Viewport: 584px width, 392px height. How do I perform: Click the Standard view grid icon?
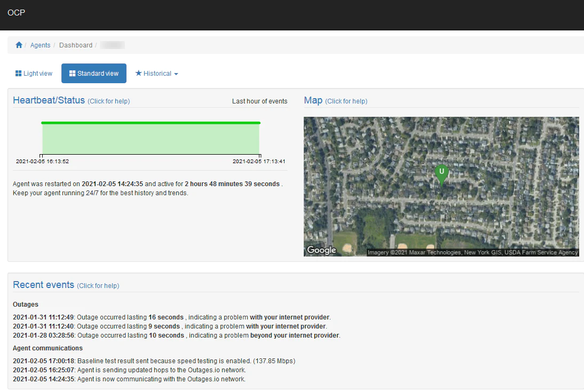coord(72,74)
